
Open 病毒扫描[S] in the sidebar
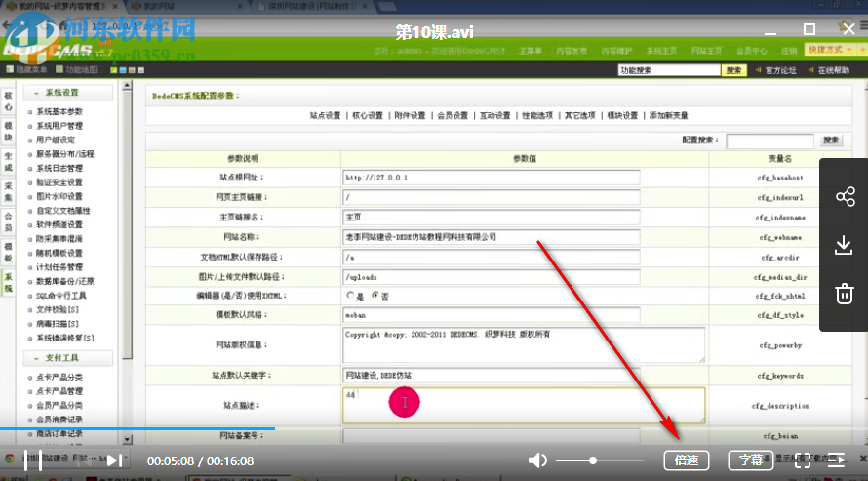pyautogui.click(x=57, y=323)
